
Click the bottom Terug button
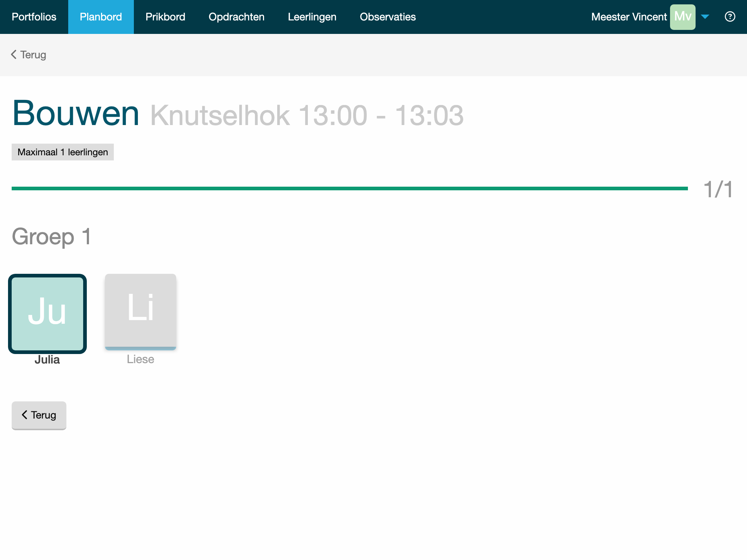coord(39,415)
